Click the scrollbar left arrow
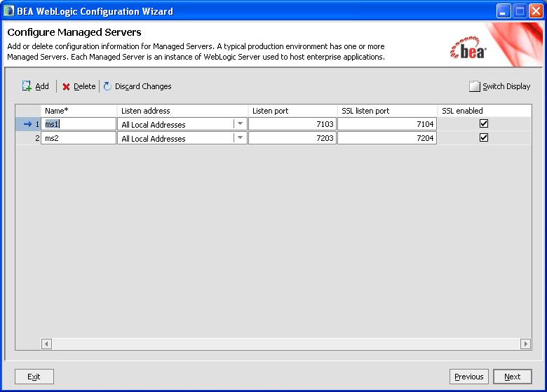This screenshot has width=547, height=392. pos(46,344)
